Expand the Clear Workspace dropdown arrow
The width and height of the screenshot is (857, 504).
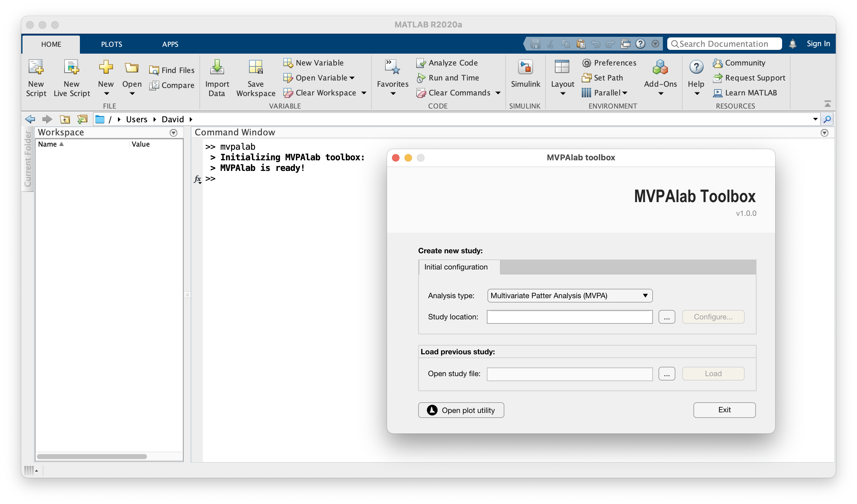coord(364,93)
